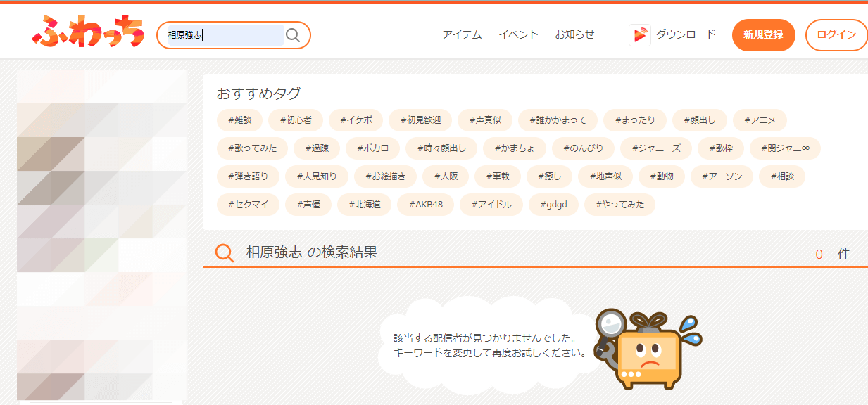868x405 pixels.
Task: Click the 該当する配信者が見つかりませんでした message
Action: pyautogui.click(x=485, y=338)
